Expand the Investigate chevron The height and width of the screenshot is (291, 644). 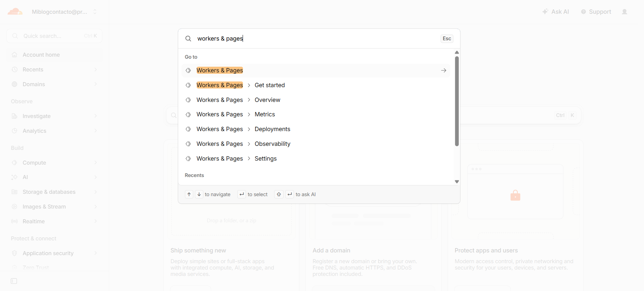[x=96, y=116]
